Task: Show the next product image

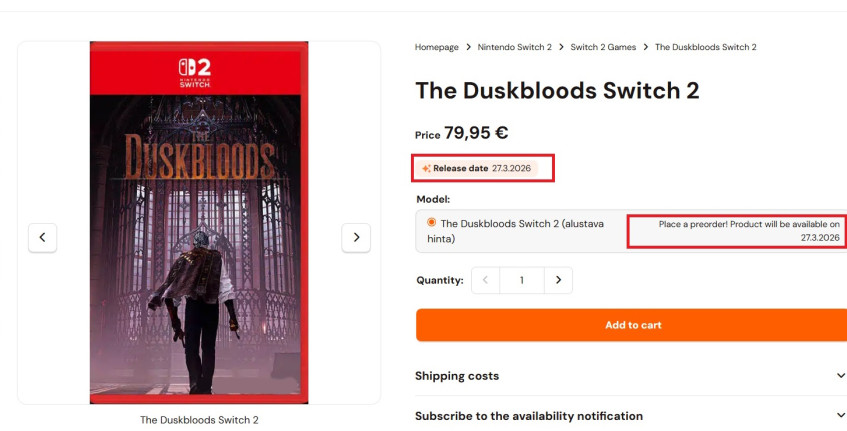Action: (x=356, y=237)
